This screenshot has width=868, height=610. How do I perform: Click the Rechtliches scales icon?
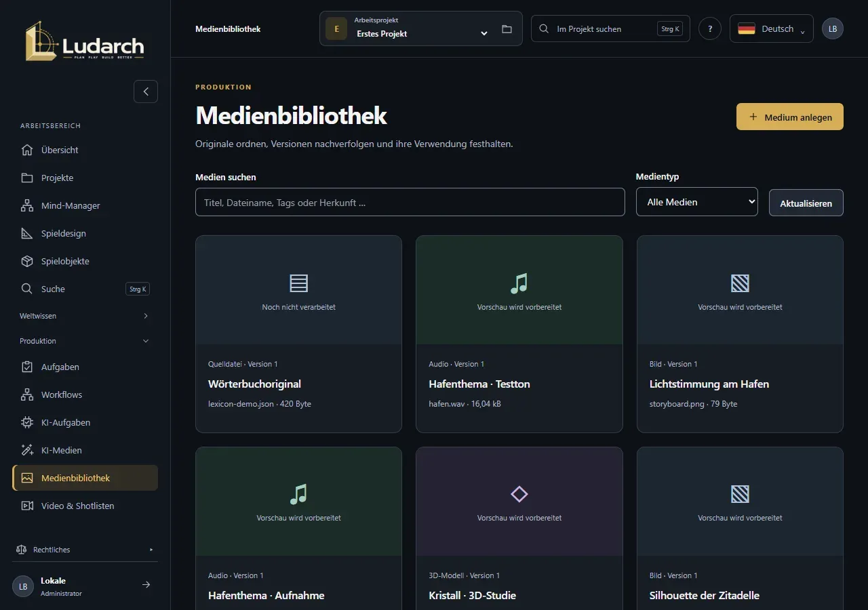point(22,550)
